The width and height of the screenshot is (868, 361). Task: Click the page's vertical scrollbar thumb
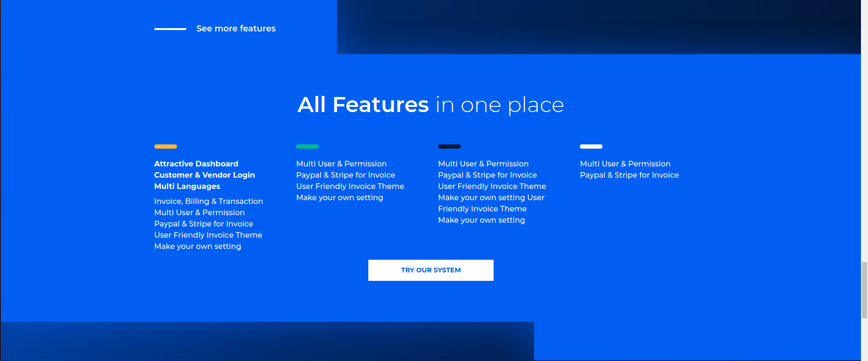(x=864, y=290)
